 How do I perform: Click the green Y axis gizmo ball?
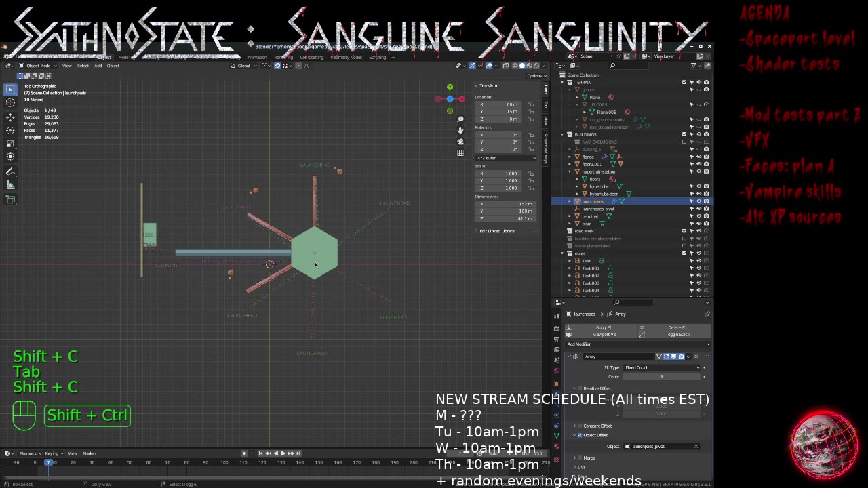point(450,87)
